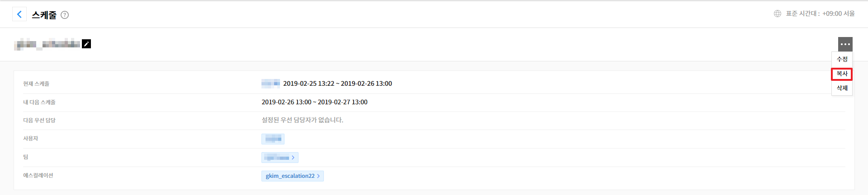Click the 스케줄 page title
This screenshot has width=868, height=195.
[x=44, y=15]
